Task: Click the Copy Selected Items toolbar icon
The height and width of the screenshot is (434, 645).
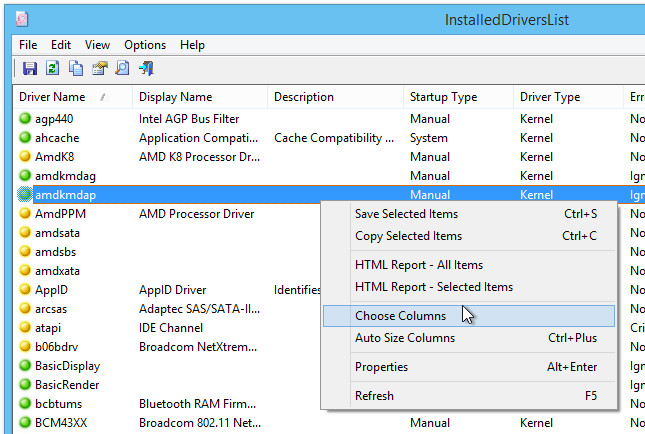Action: (x=76, y=68)
